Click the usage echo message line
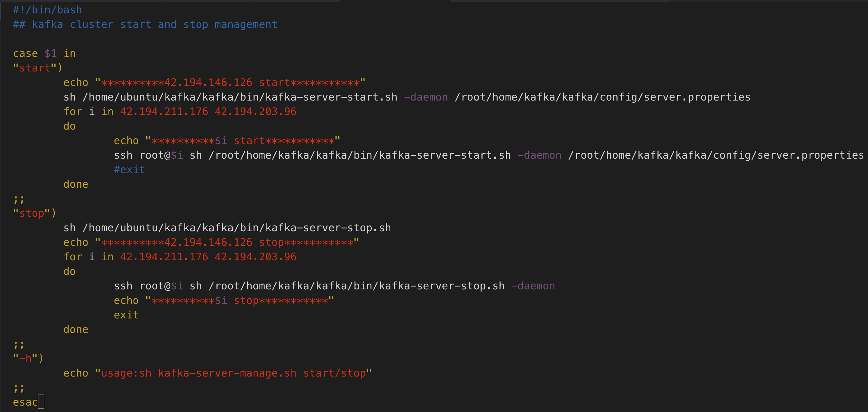The width and height of the screenshot is (868, 412). point(217,373)
